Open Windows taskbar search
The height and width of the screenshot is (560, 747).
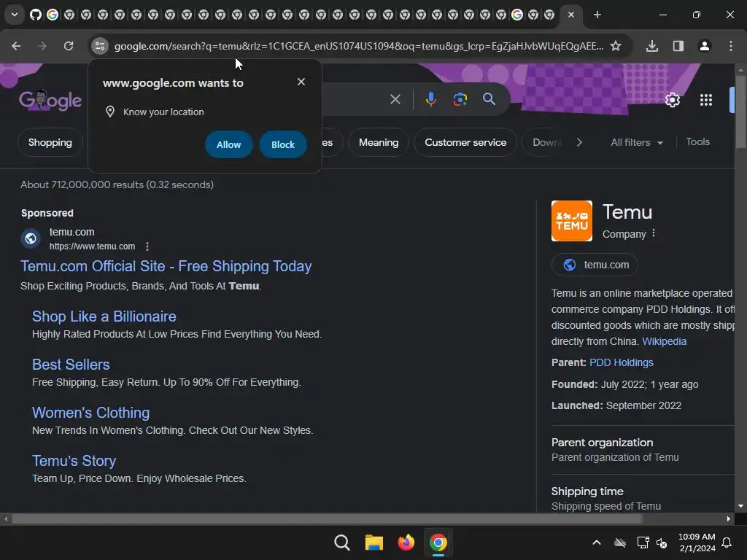(x=341, y=542)
